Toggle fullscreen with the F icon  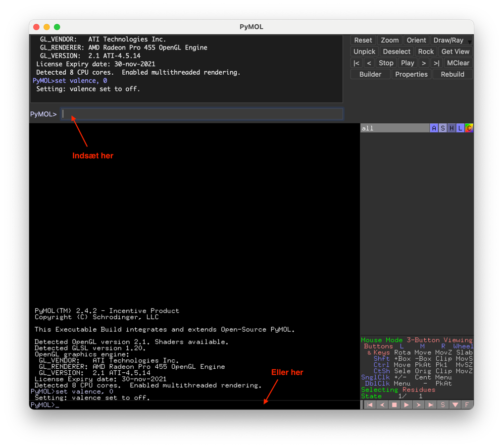click(x=466, y=404)
